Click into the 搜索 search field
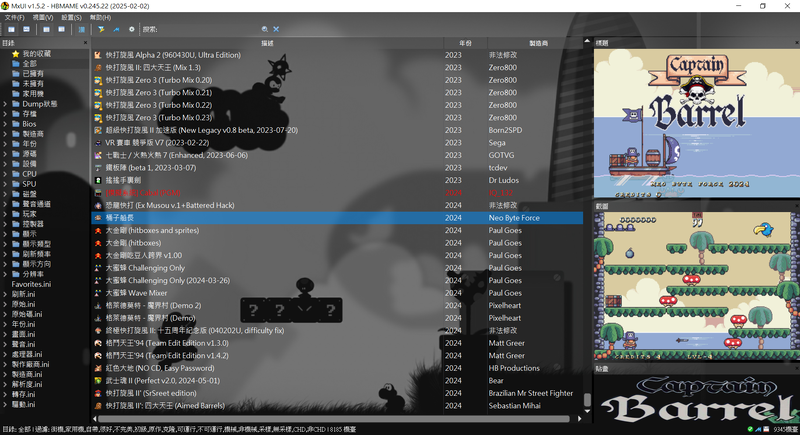 (x=209, y=30)
